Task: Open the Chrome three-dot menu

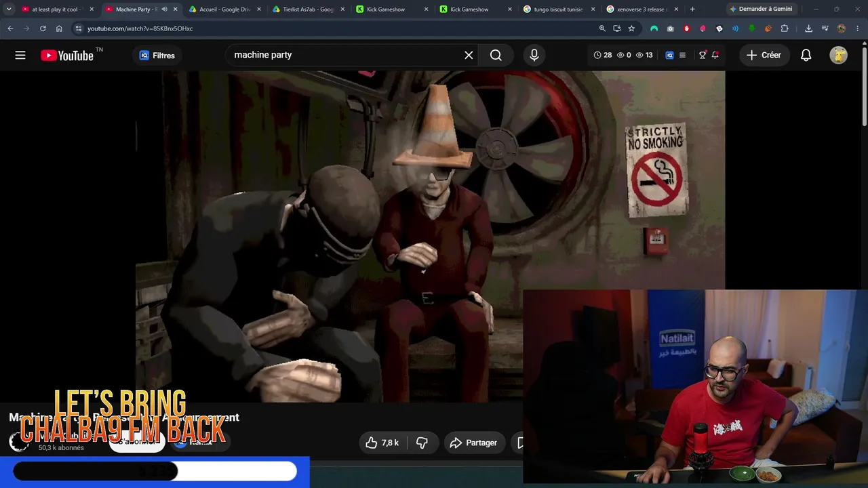Action: 858,28
